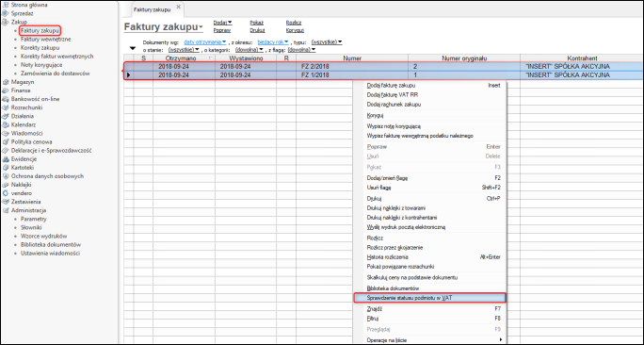Click the Kartoteki module icon
Screen dimensions: 644x345
point(6,168)
